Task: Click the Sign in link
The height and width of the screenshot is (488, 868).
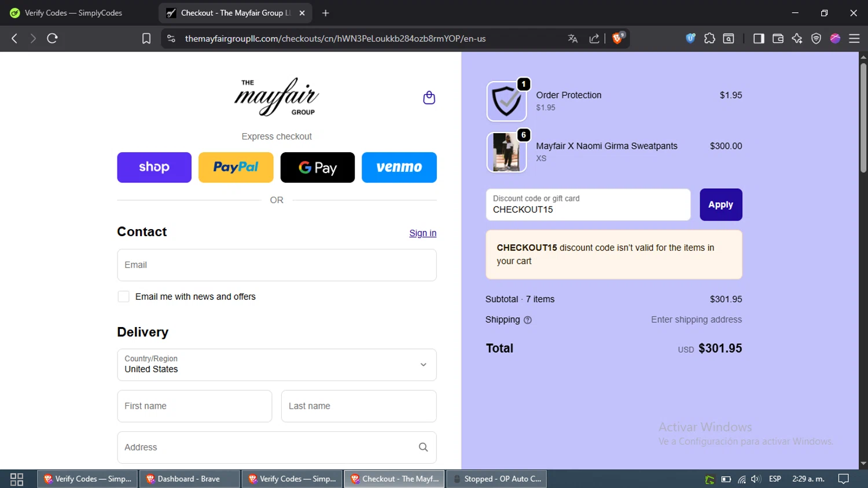Action: 423,233
